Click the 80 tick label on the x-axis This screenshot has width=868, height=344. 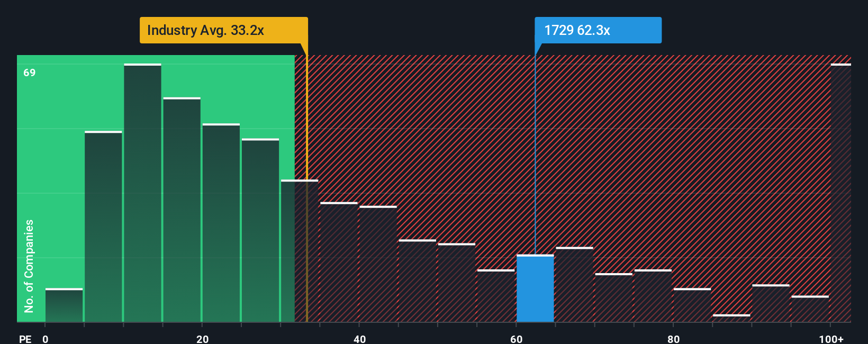tap(673, 339)
